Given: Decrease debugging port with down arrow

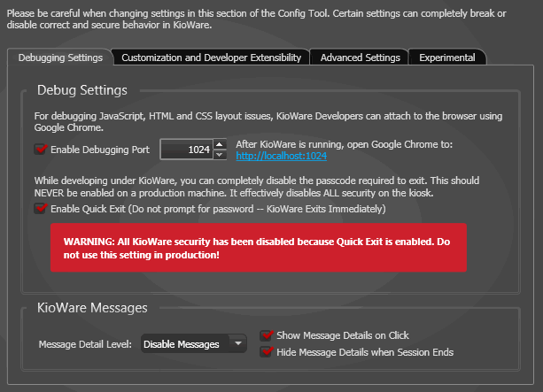Looking at the screenshot, I should (220, 154).
